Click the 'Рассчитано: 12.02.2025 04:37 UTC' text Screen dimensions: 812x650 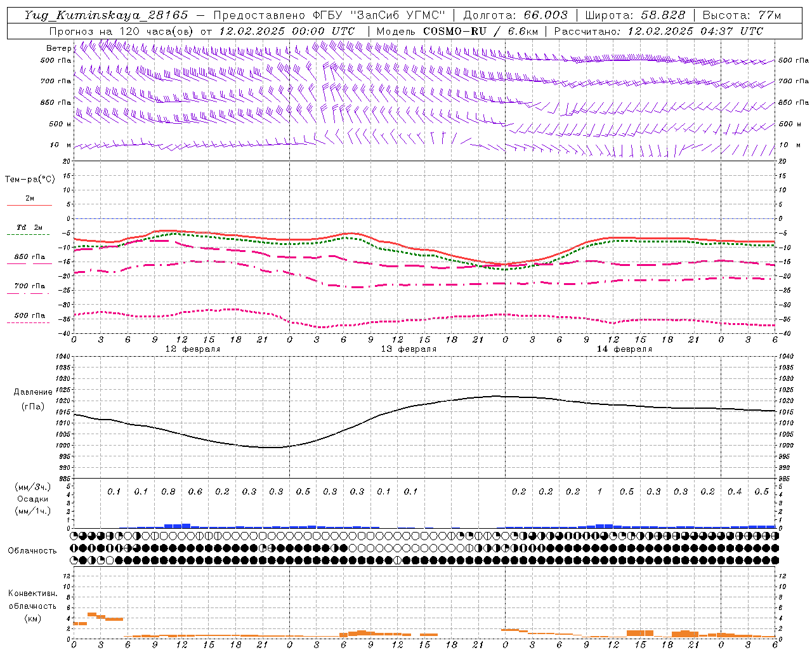(x=658, y=31)
